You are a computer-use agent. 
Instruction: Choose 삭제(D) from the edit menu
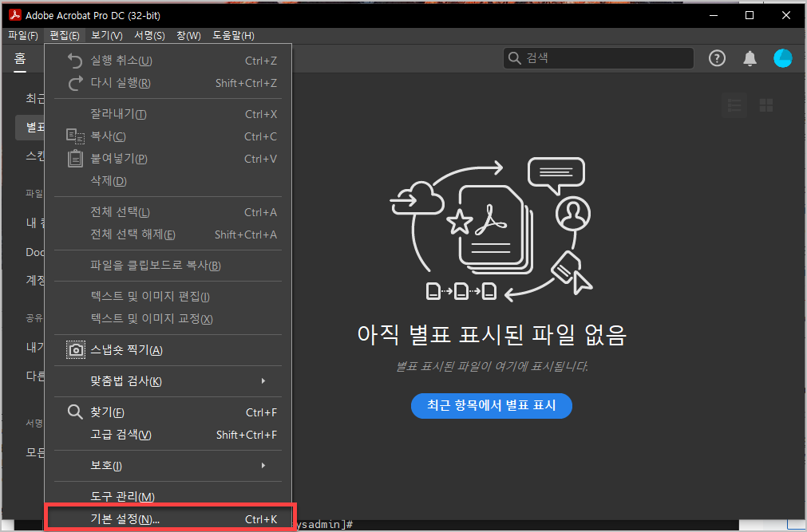[168, 181]
